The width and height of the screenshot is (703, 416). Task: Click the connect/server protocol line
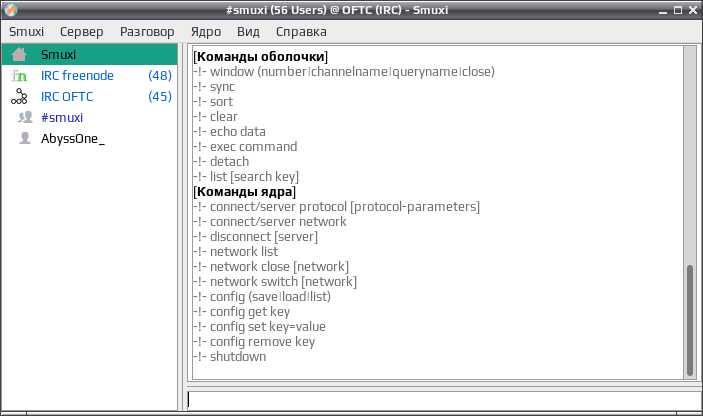point(337,207)
